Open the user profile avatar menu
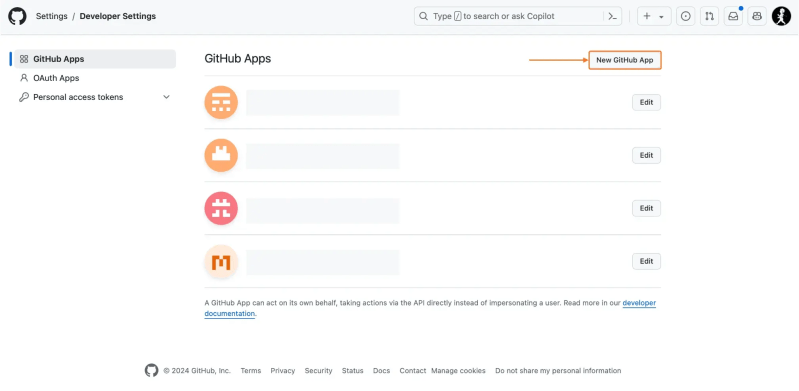Image resolution: width=799 pixels, height=391 pixels. click(x=781, y=16)
